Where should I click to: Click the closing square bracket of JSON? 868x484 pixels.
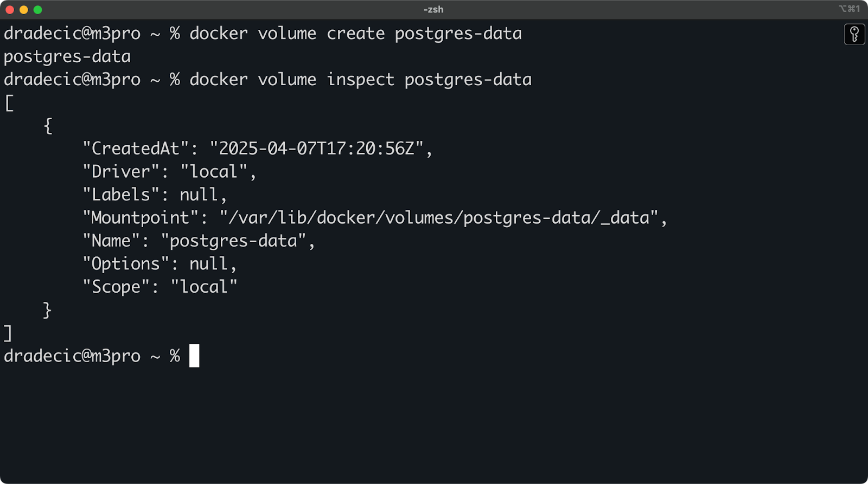pos(8,333)
